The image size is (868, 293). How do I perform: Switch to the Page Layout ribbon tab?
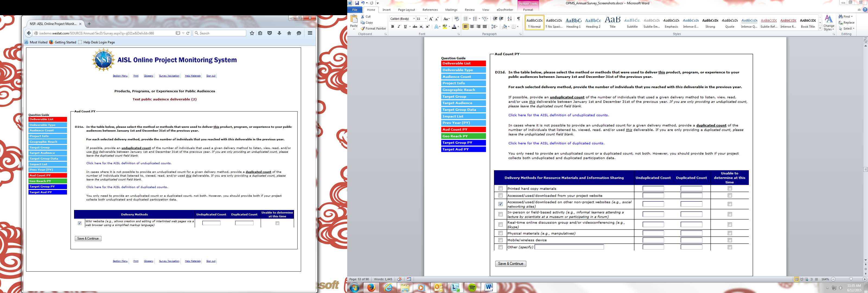406,10
